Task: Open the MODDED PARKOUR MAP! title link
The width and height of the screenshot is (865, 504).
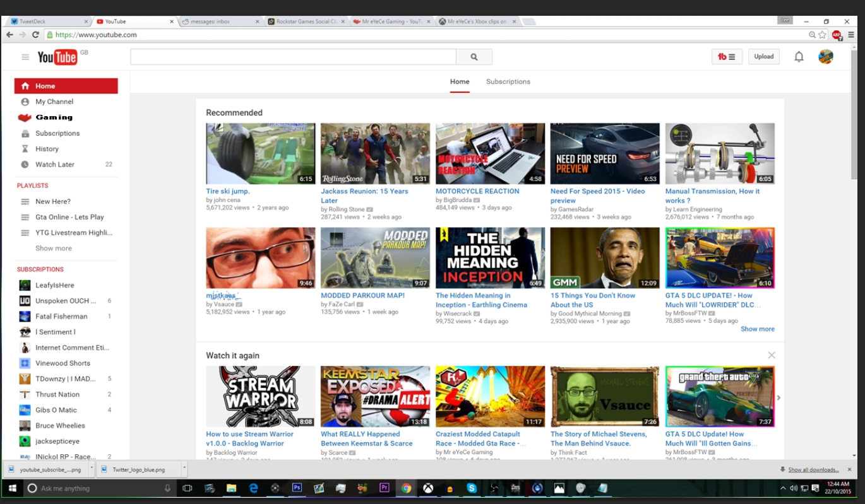Action: pyautogui.click(x=362, y=295)
